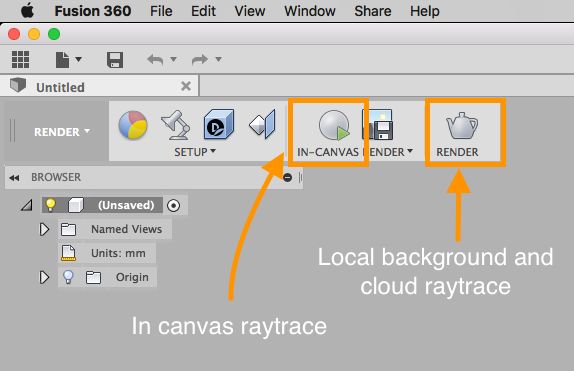574x371 pixels.
Task: Click the redo arrow
Action: pyautogui.click(x=200, y=59)
